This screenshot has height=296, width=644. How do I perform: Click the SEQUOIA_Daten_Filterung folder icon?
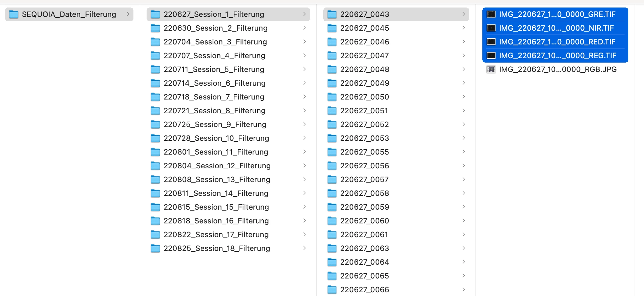point(14,14)
